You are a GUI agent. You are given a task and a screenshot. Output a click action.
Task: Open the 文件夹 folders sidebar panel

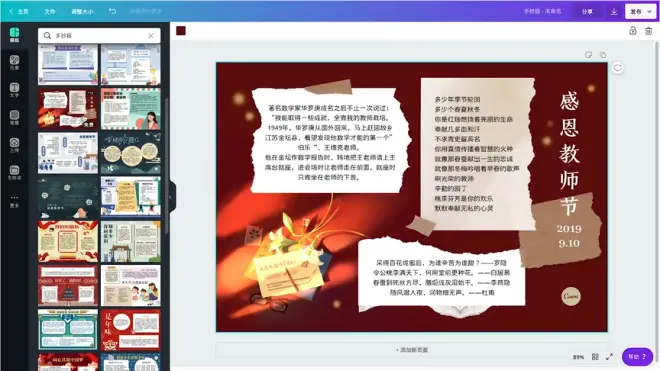click(x=14, y=172)
